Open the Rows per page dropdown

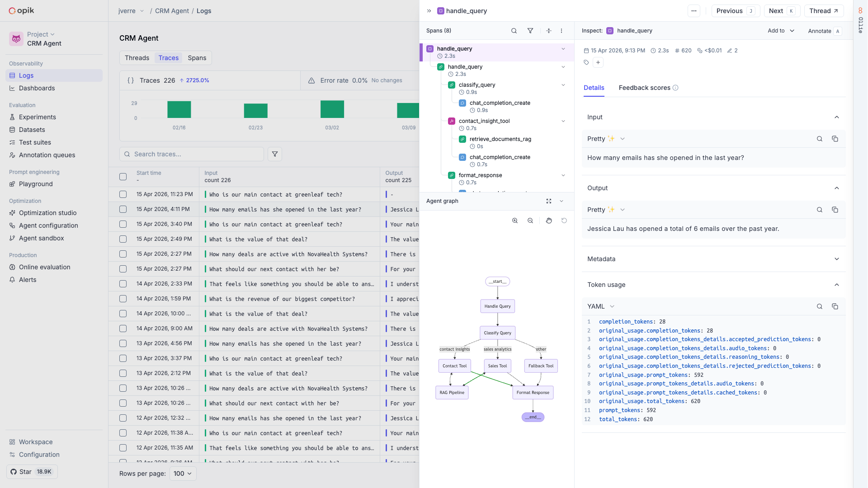[182, 474]
